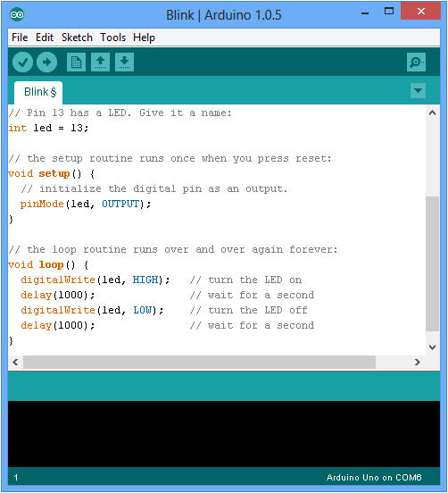The width and height of the screenshot is (448, 493).
Task: Click comment about the loop routine running forever
Action: [x=173, y=250]
